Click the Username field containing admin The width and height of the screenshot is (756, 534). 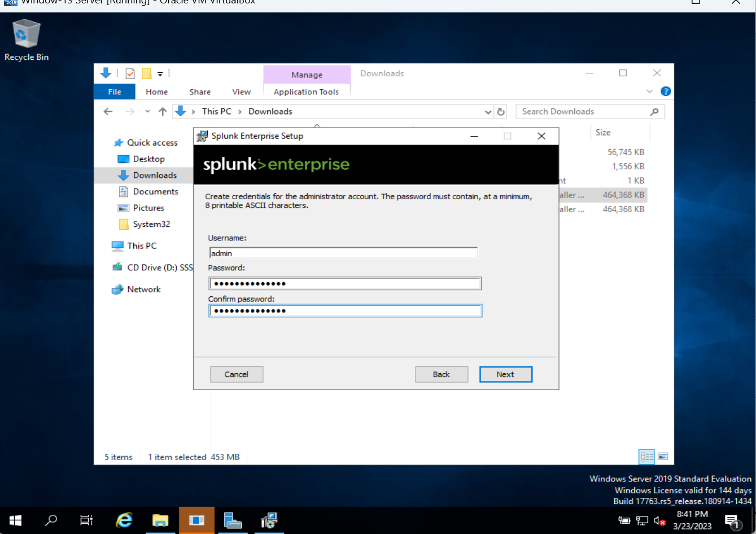(x=343, y=253)
